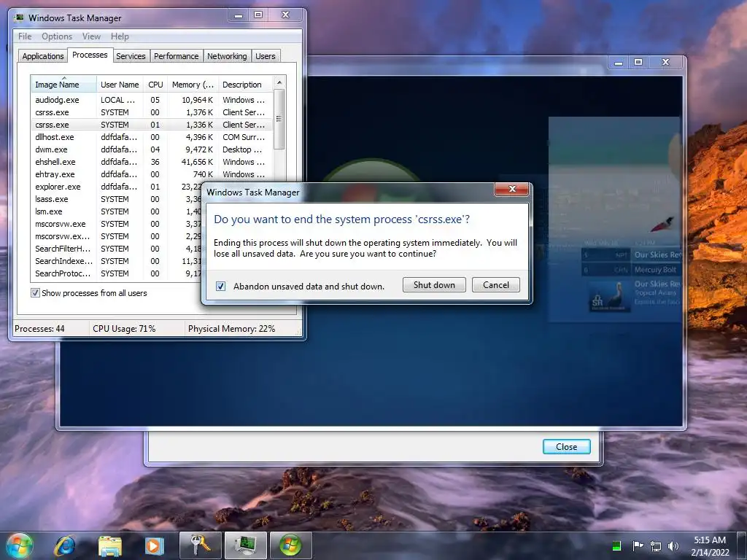This screenshot has height=560, width=747.
Task: Uncheck Abandon unsaved data and shut down
Action: (220, 286)
